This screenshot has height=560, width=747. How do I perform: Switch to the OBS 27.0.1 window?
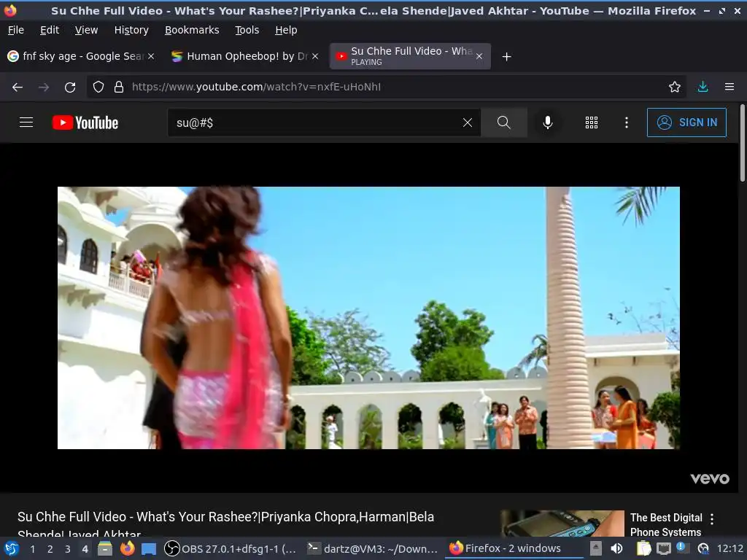click(x=231, y=548)
